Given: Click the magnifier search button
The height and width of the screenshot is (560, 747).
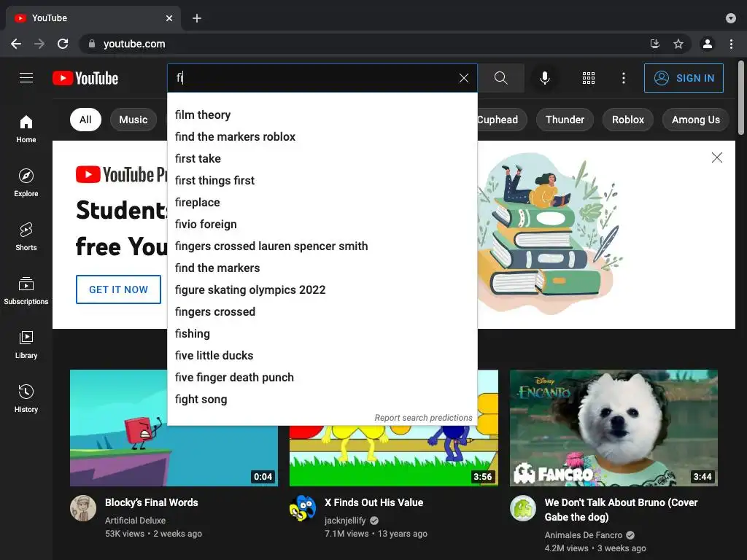Looking at the screenshot, I should 500,78.
